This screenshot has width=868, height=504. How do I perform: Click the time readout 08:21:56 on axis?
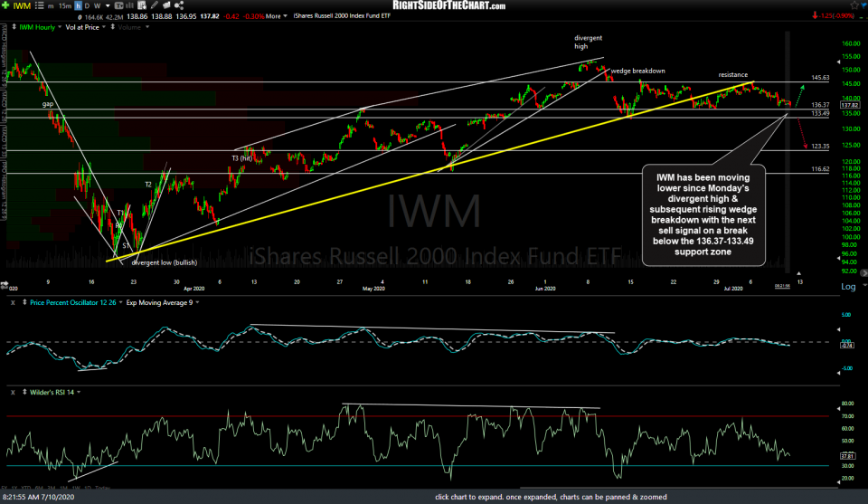click(782, 286)
